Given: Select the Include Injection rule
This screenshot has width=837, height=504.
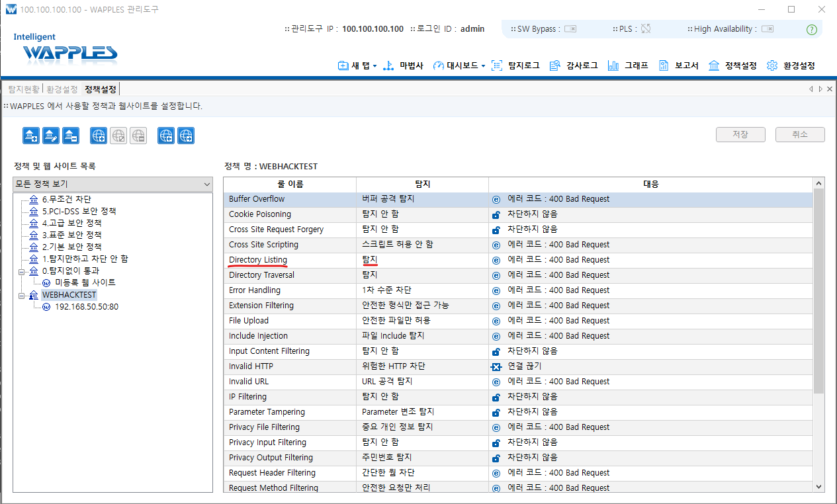Looking at the screenshot, I should [x=258, y=336].
